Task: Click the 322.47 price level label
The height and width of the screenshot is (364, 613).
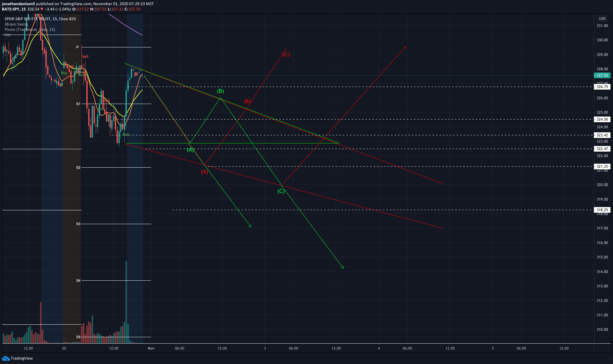Action: 602,149
